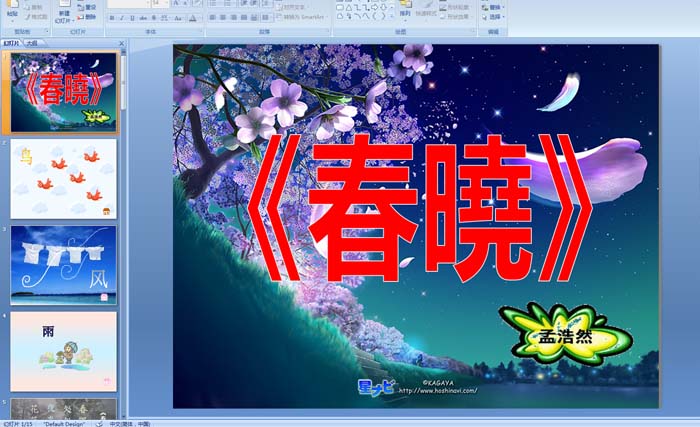The image size is (700, 427).
Task: Click the Grow Font icon
Action: click(176, 3)
